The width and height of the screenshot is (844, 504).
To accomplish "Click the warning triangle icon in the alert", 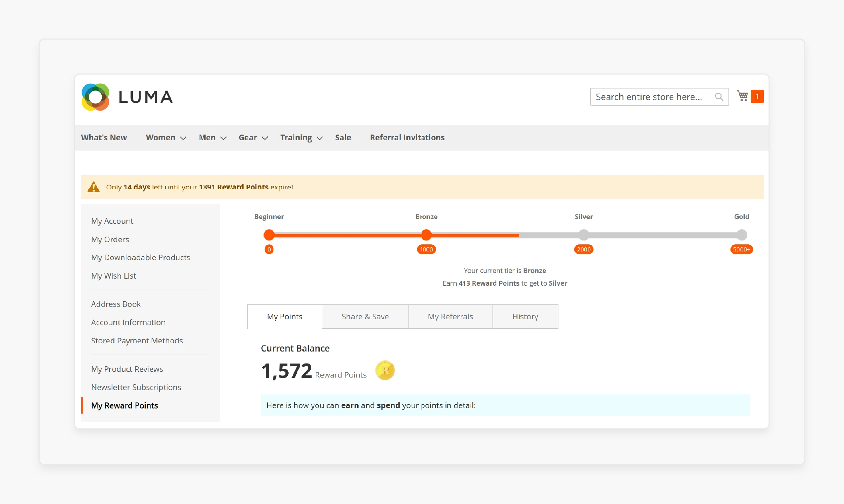I will 94,187.
